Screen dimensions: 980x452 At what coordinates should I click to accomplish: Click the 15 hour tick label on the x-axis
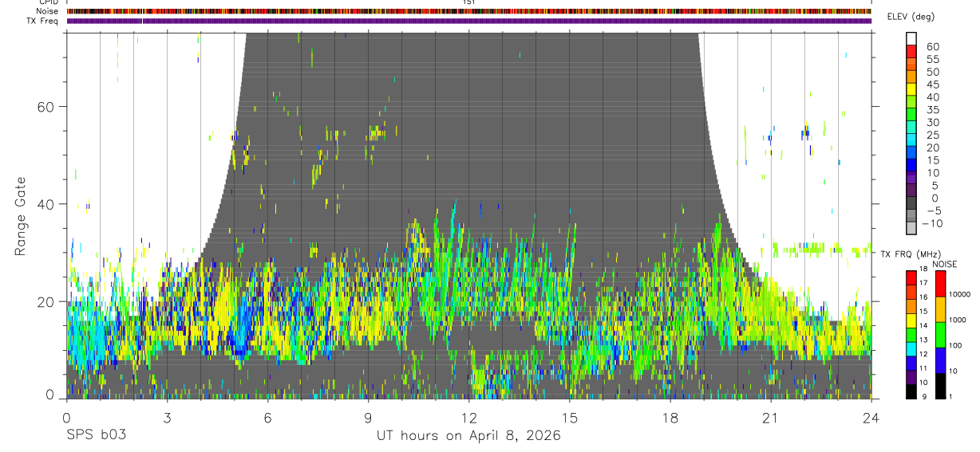coord(570,416)
